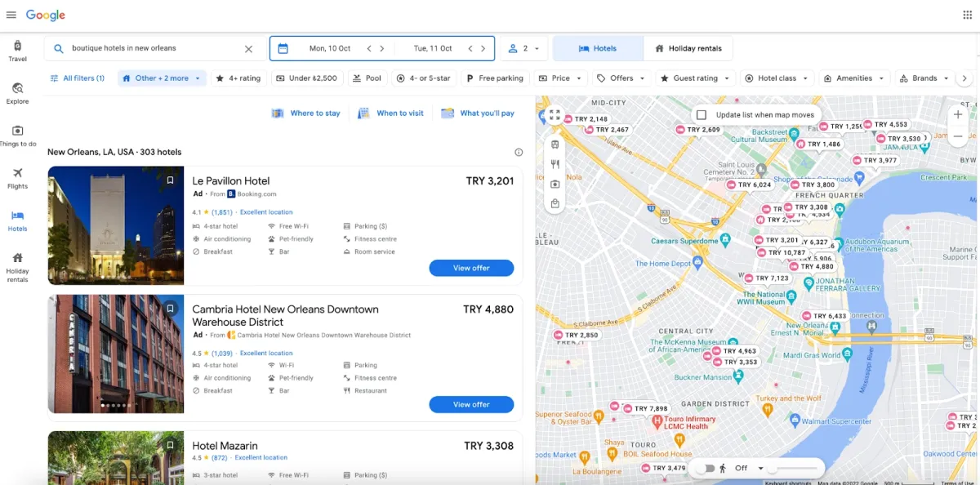
Task: Open the Hotel Mazarin listing title
Action: point(225,446)
